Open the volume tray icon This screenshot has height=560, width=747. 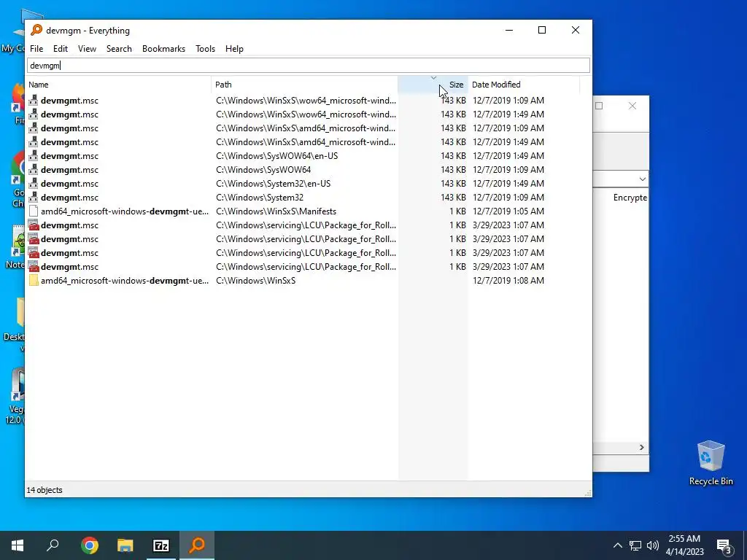click(653, 545)
